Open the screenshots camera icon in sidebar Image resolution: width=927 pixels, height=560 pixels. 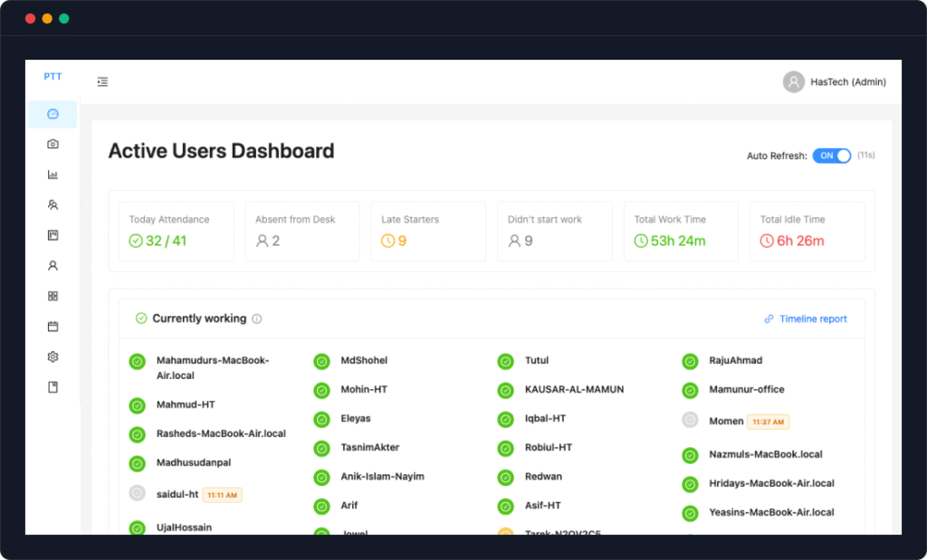tap(53, 144)
